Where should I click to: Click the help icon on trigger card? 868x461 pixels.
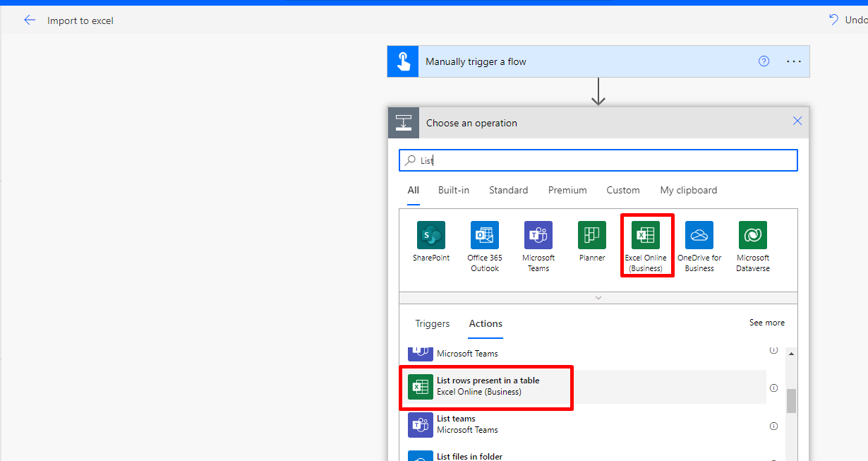tap(764, 61)
